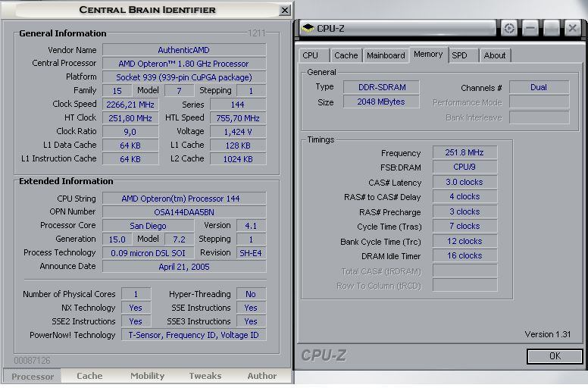
Task: Select the Processor tab in Central Brain Identifier
Action: point(33,376)
